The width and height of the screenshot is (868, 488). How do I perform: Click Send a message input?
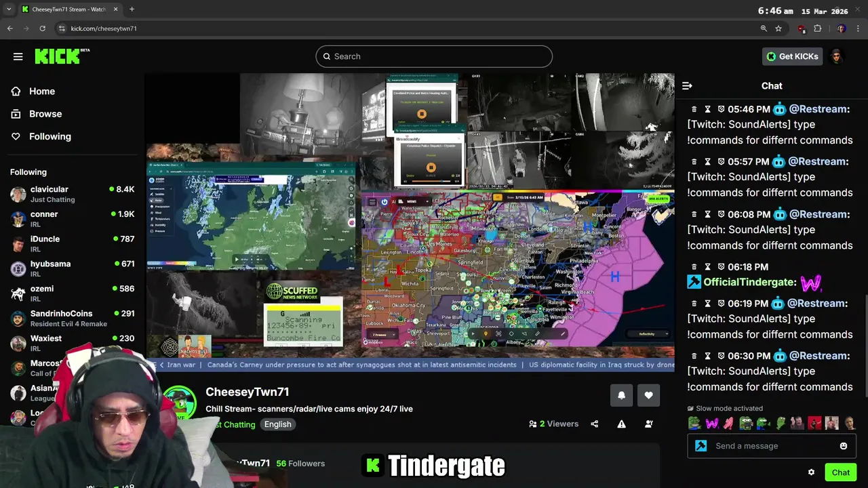(x=772, y=446)
